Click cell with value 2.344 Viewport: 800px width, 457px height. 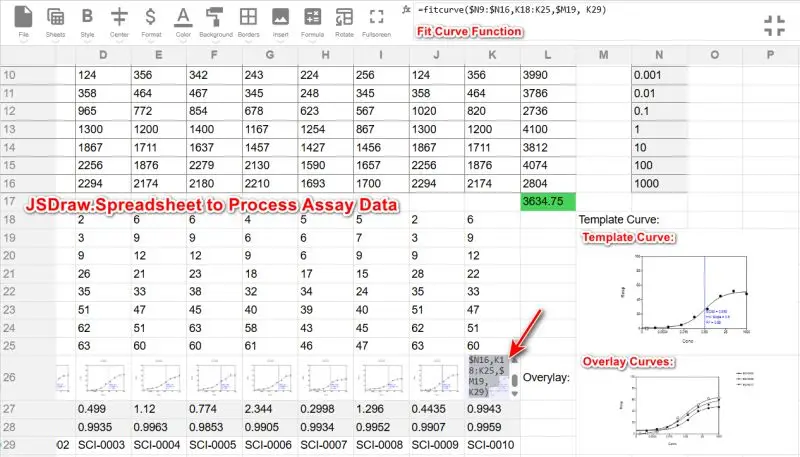(270, 409)
